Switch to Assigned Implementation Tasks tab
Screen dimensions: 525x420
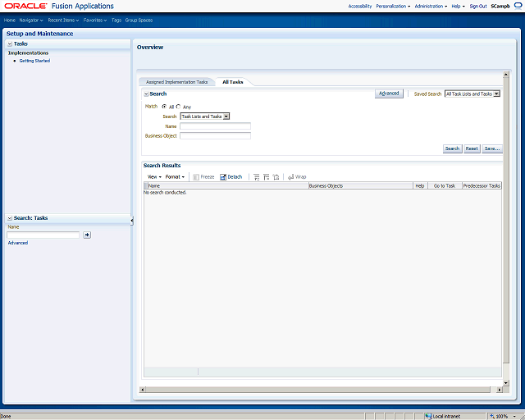pos(177,82)
